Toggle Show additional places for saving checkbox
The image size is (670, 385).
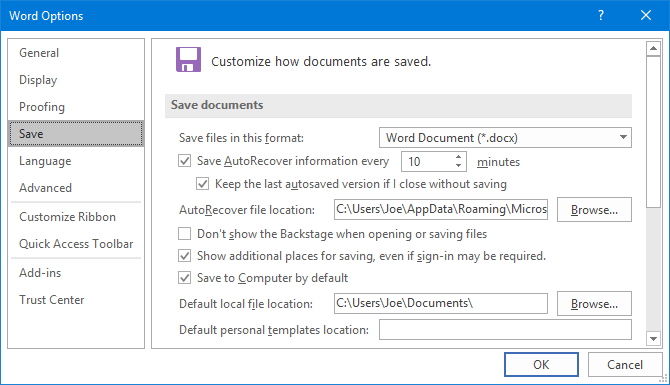click(185, 256)
